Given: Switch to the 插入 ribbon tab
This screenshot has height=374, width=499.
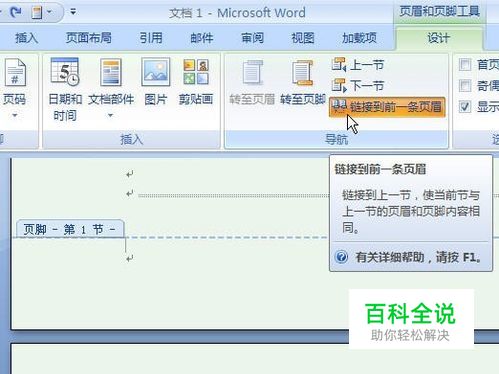Looking at the screenshot, I should coord(26,38).
